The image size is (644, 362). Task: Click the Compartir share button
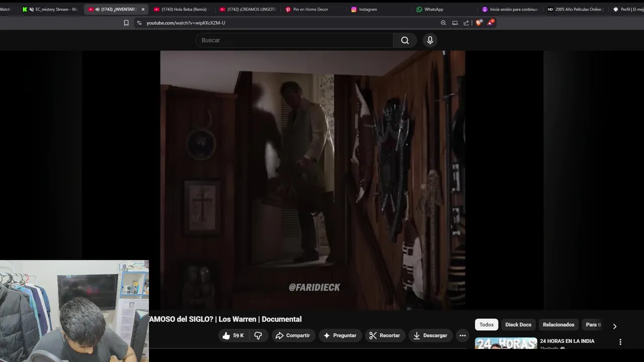click(293, 335)
